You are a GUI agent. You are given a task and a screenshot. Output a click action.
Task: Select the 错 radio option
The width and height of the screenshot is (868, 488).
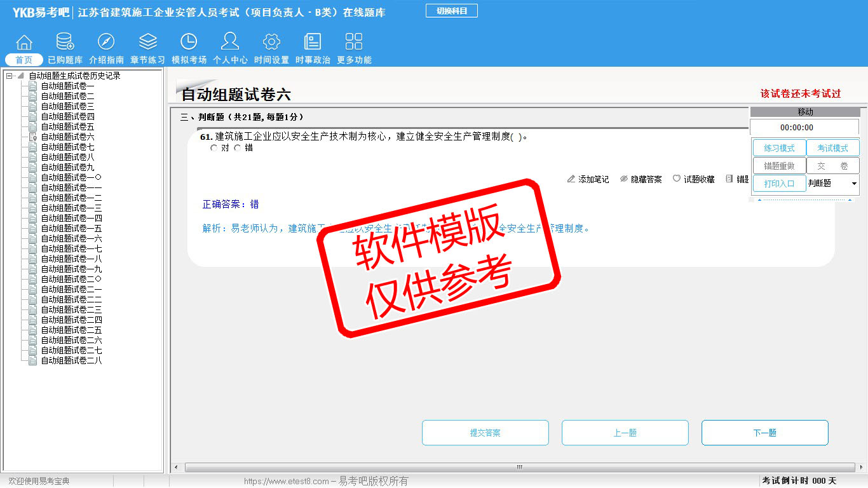pos(238,148)
